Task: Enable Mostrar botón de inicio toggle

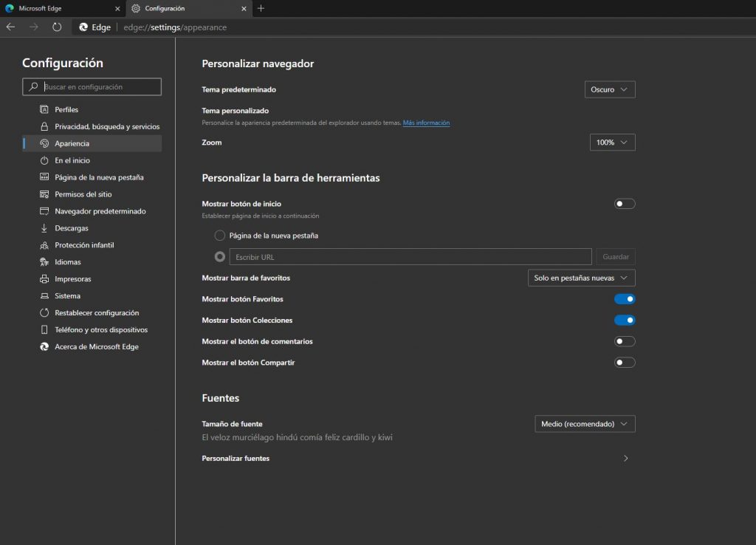Action: coord(625,204)
